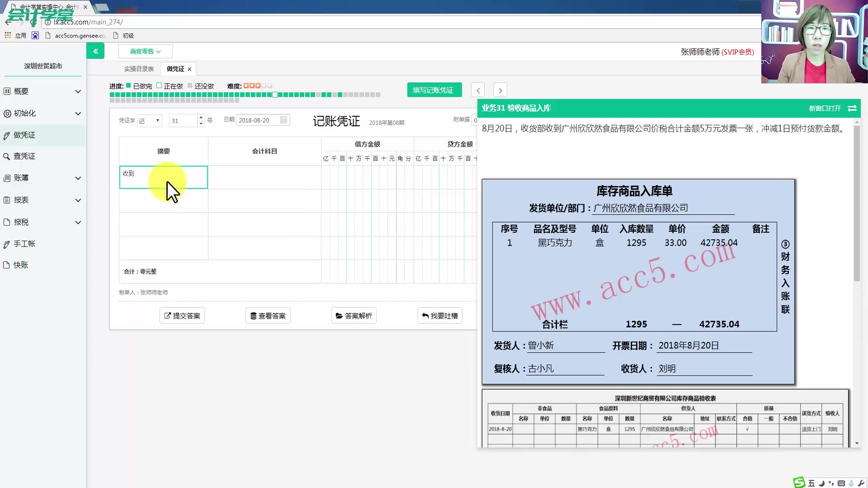
Task: Click the 初始化 gear icon
Action: pos(6,114)
